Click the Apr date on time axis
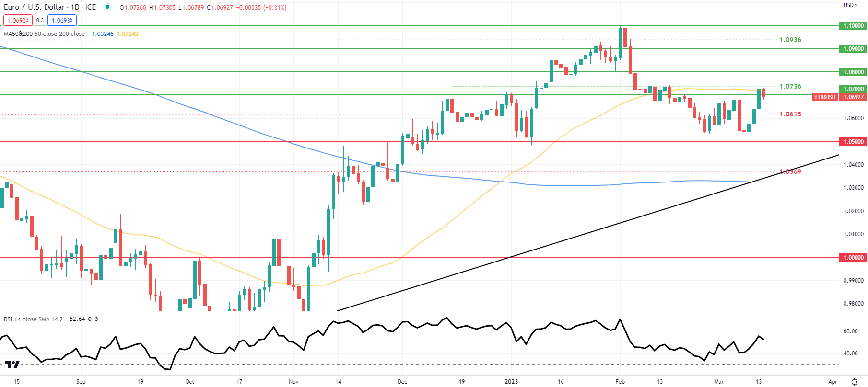The image size is (868, 387). pyautogui.click(x=833, y=382)
